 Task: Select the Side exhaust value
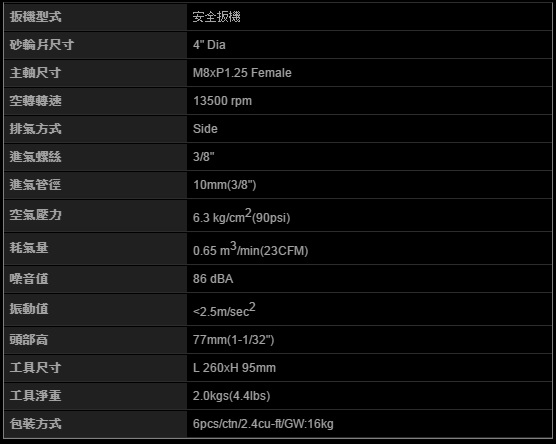tap(205, 129)
